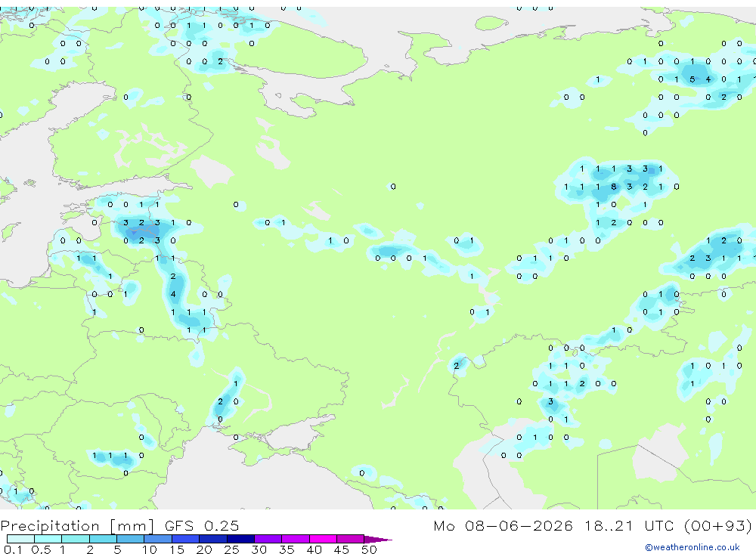
Task: Click the '(00+93)' forecast offset text
Action: pos(718,525)
